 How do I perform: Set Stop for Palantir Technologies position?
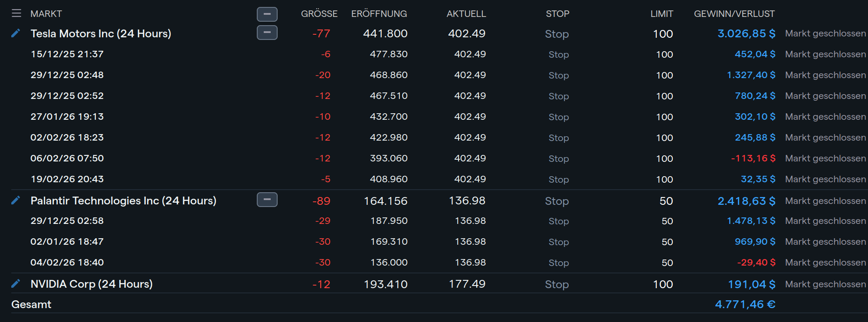point(557,201)
